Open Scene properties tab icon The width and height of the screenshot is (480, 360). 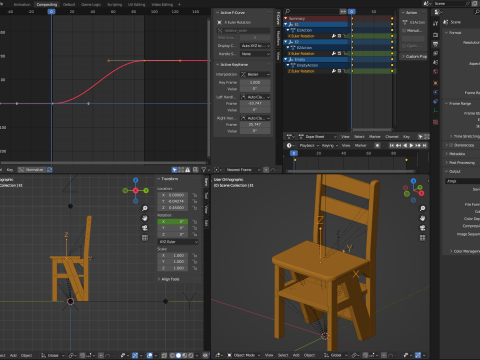pyautogui.click(x=435, y=62)
